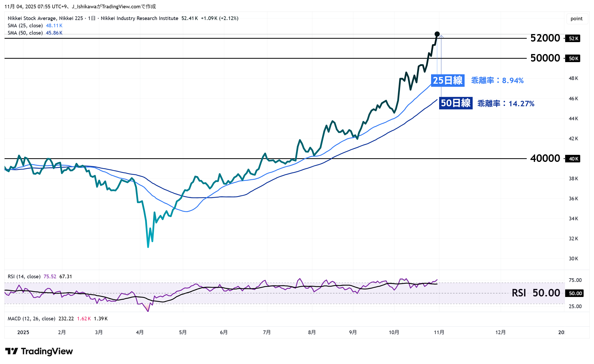The height and width of the screenshot is (364, 594).
Task: Select the navy 50日線 label box
Action: [x=456, y=103]
